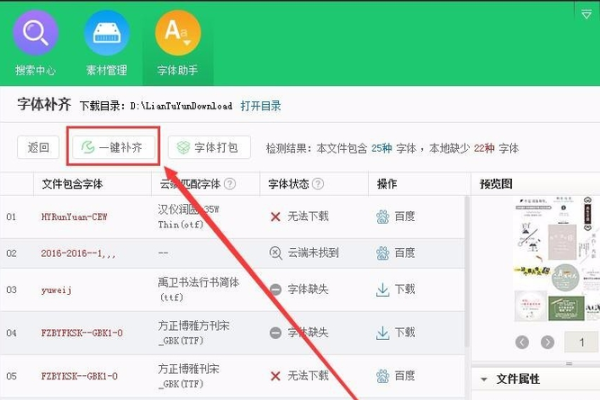This screenshot has height=400, width=600.
Task: Download the yuweij font in row 03
Action: click(x=396, y=289)
